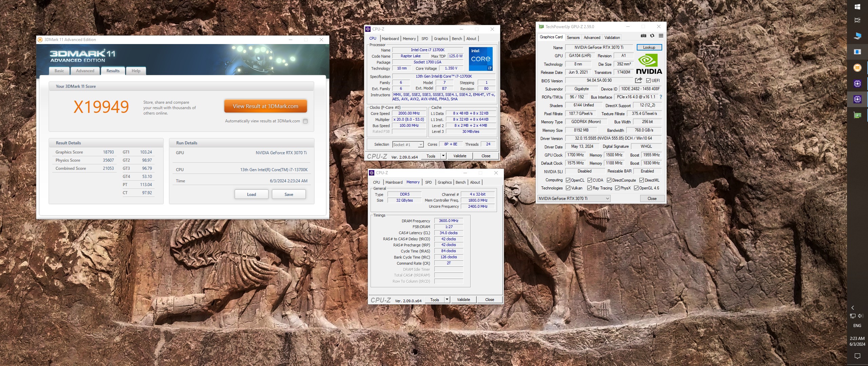Image resolution: width=868 pixels, height=366 pixels.
Task: Click the network tray icon
Action: click(853, 316)
